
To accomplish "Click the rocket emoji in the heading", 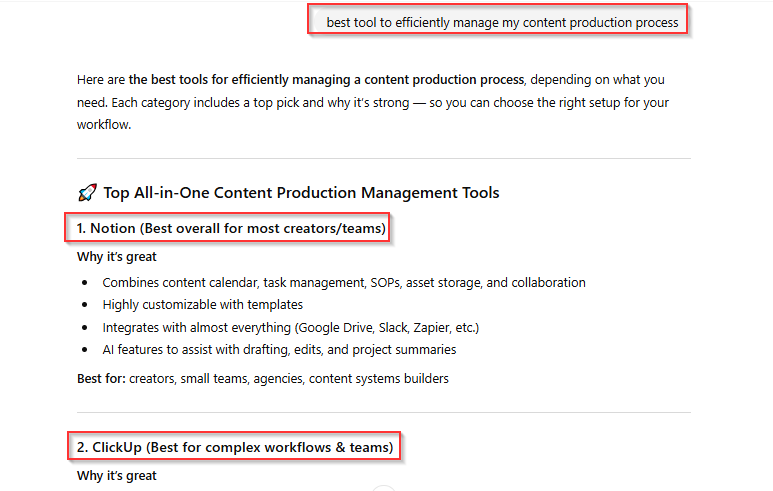I will pos(87,193).
